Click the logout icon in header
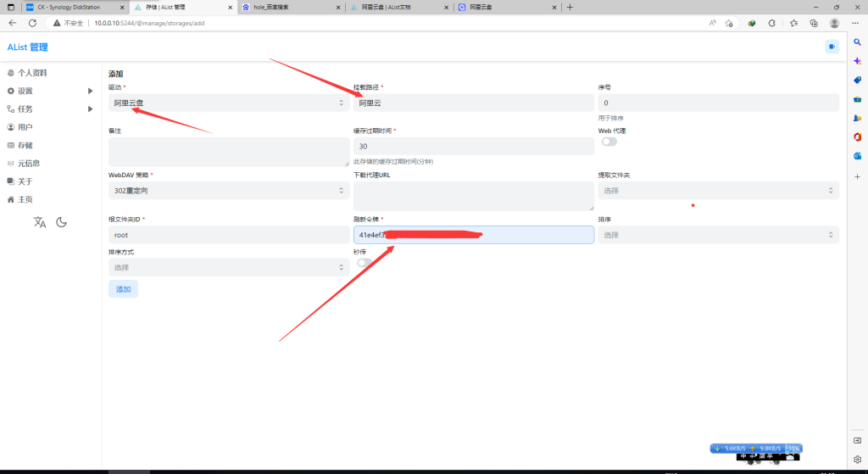 pos(832,47)
